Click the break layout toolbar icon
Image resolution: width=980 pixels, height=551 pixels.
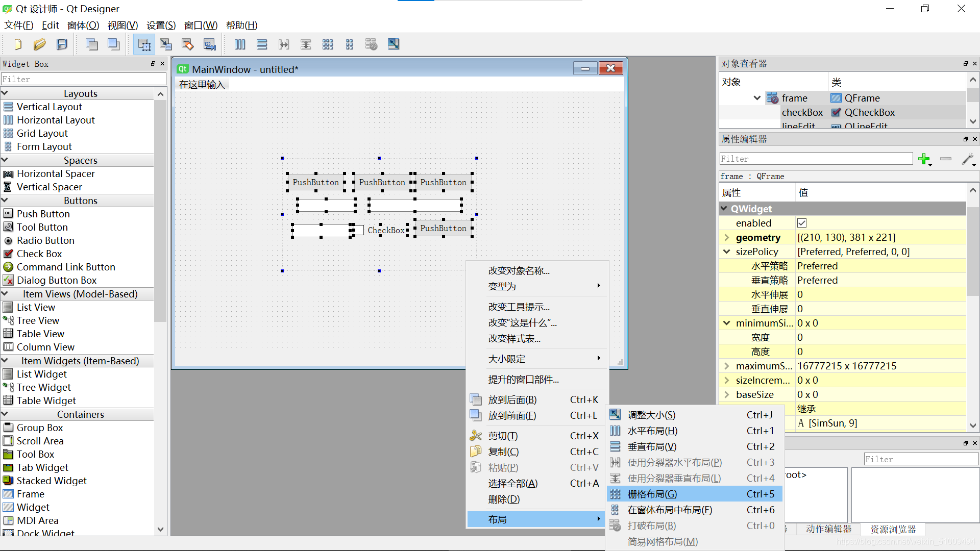pos(372,44)
